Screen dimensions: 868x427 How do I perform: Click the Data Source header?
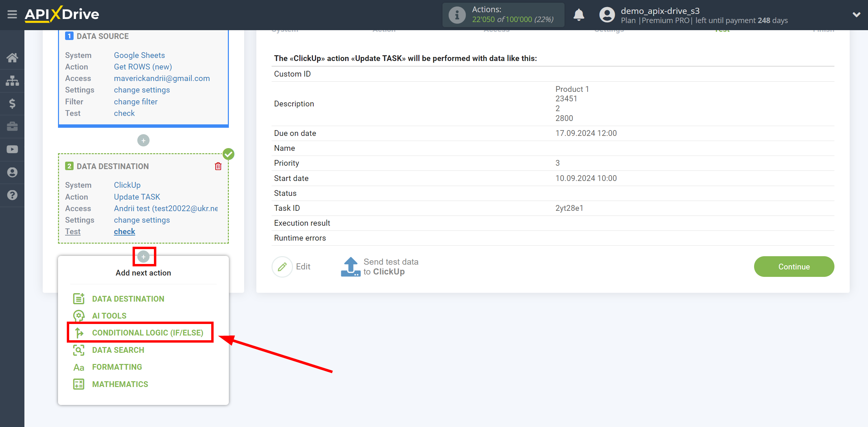(x=102, y=36)
